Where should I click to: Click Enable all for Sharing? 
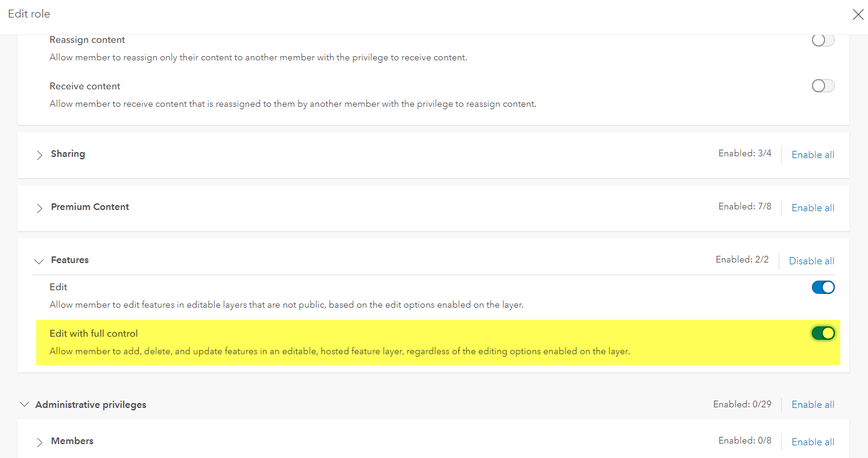tap(813, 155)
